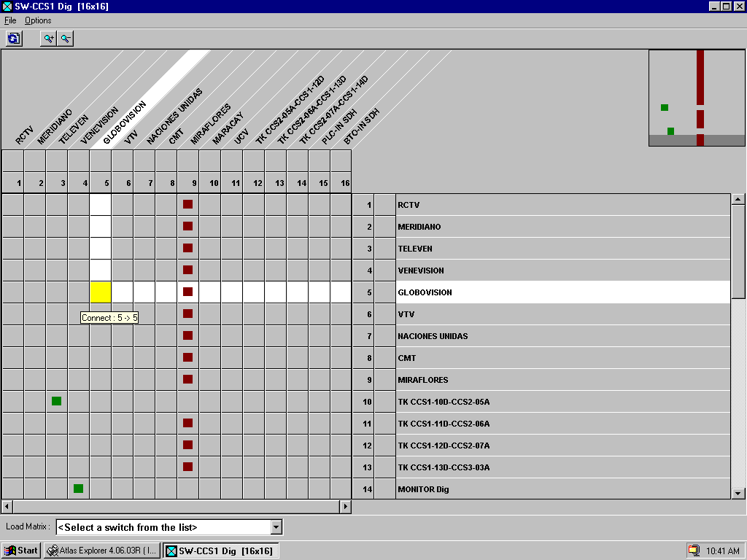Screen dimensions: 747x560
Task: Click the matrix overview thumbnail
Action: tap(696, 98)
